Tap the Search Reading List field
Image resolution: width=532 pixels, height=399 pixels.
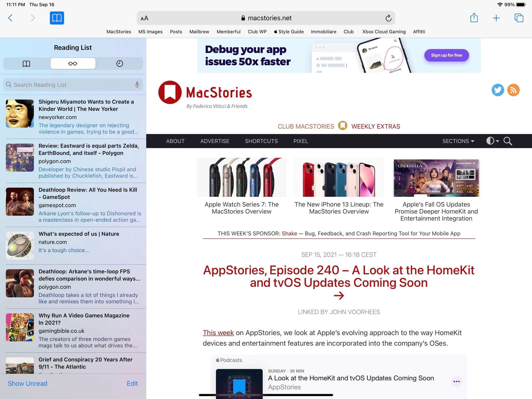tap(73, 85)
